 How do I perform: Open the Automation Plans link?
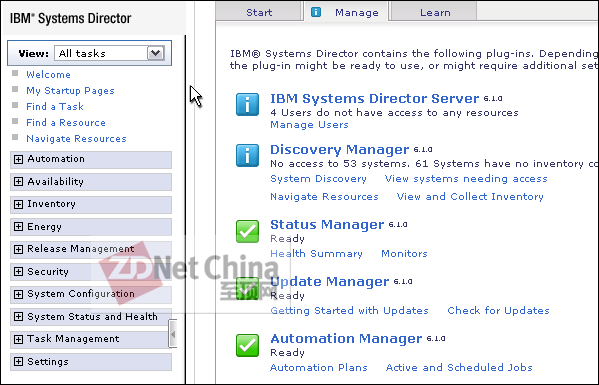[319, 367]
